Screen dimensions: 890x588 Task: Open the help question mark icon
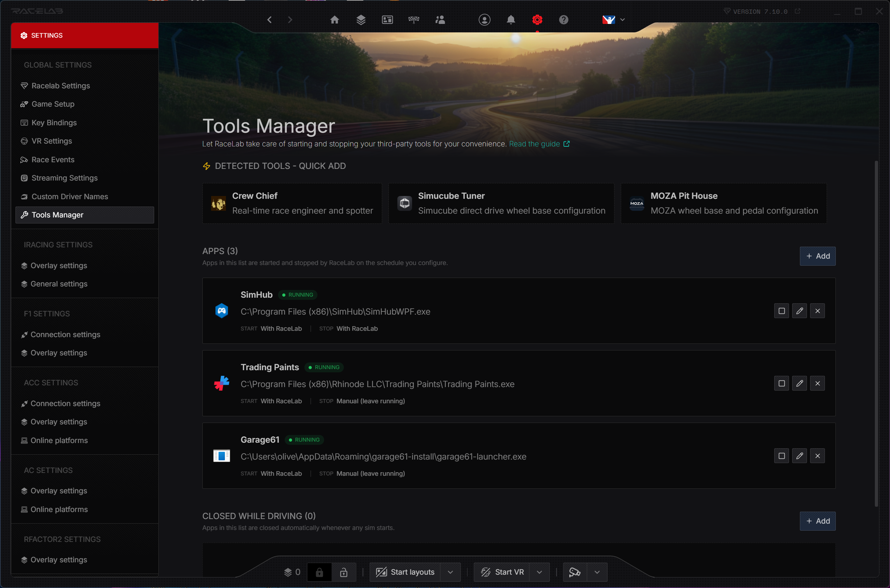[563, 19]
